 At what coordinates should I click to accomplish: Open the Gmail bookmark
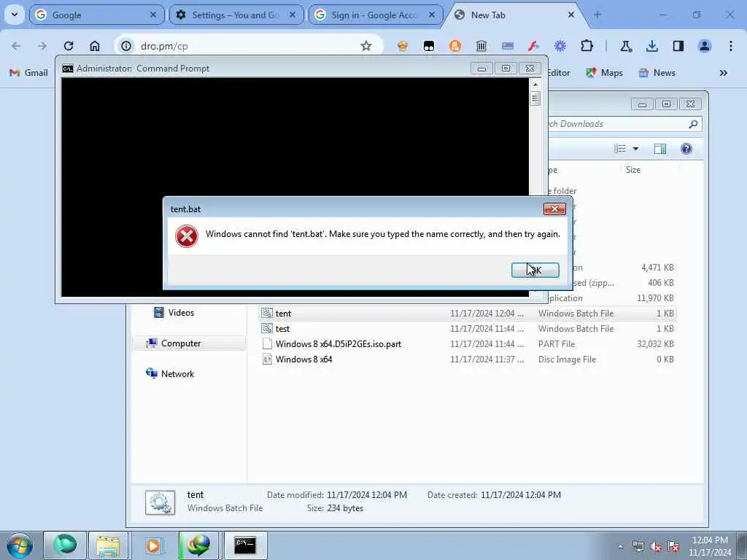28,73
